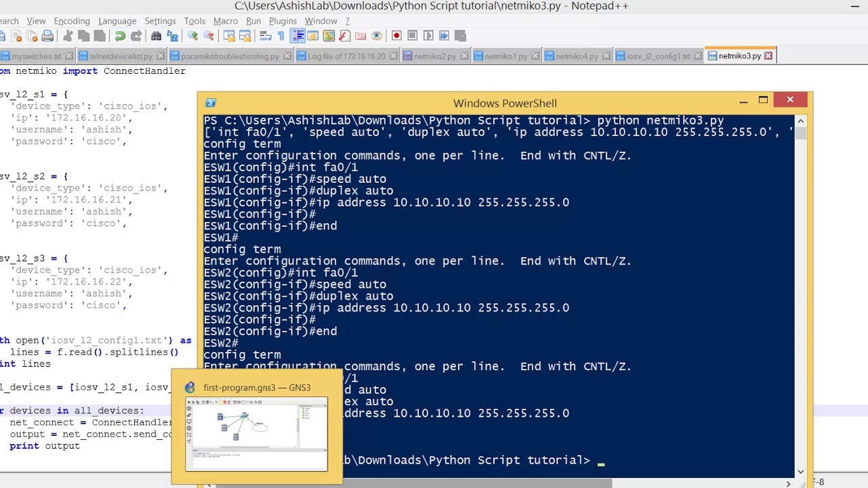868x488 pixels.
Task: Close the netmiko4.py tab
Action: tap(606, 56)
